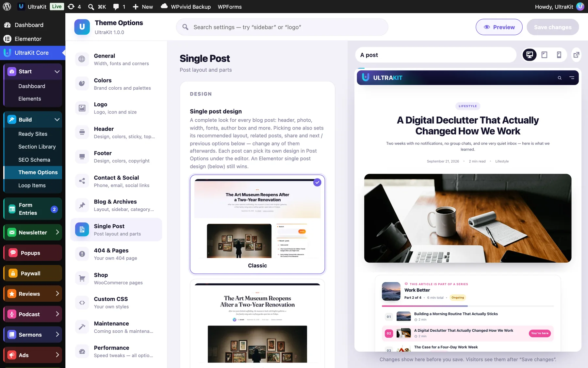Click the Search settings input field
The width and height of the screenshot is (588, 368).
coord(282,27)
